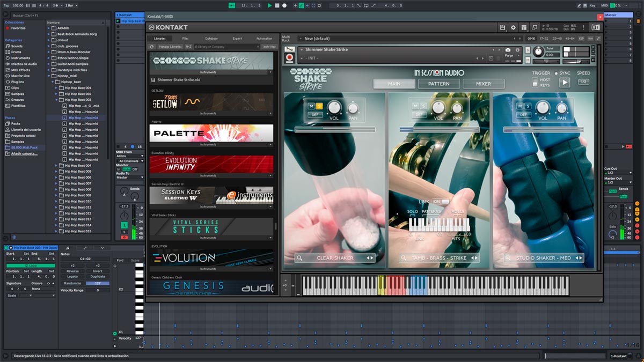Mute the Tamb Brass Strike slot

point(415,106)
